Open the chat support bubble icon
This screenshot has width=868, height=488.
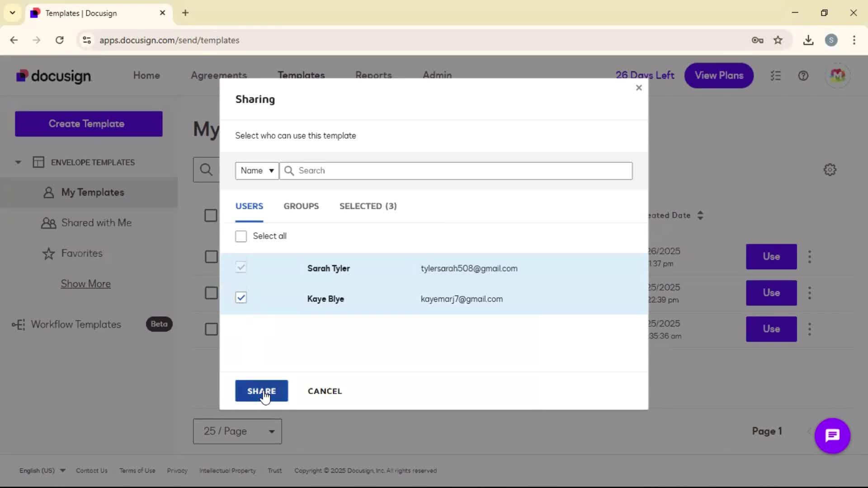pyautogui.click(x=832, y=436)
